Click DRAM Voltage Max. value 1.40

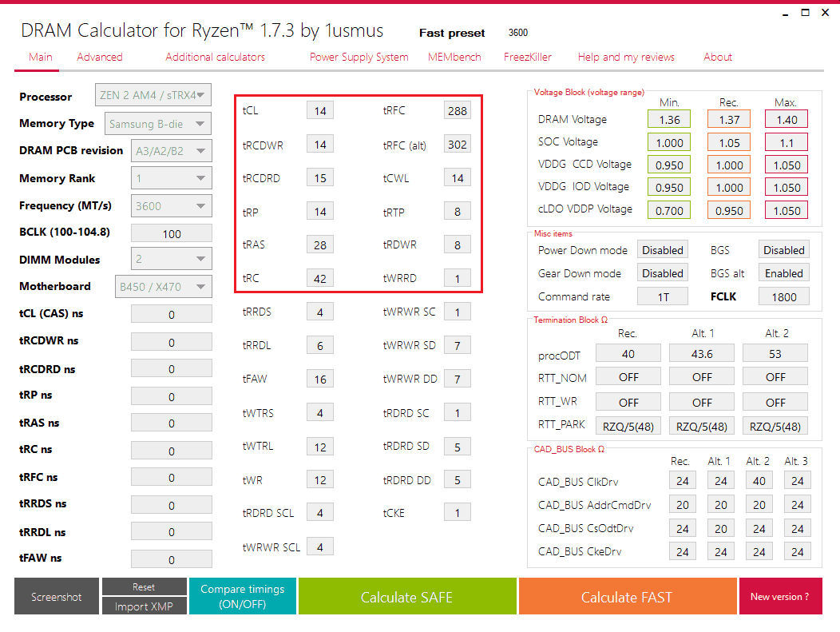pyautogui.click(x=787, y=120)
